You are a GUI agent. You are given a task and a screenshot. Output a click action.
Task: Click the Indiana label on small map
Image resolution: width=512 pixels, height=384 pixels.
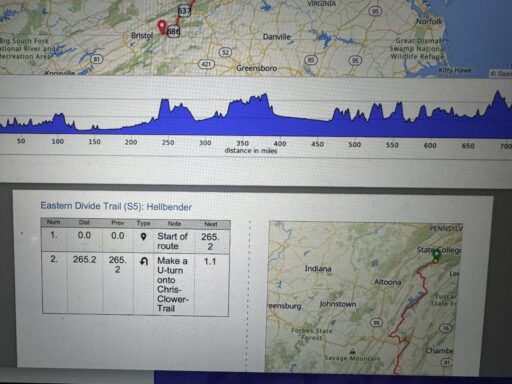[x=318, y=269]
